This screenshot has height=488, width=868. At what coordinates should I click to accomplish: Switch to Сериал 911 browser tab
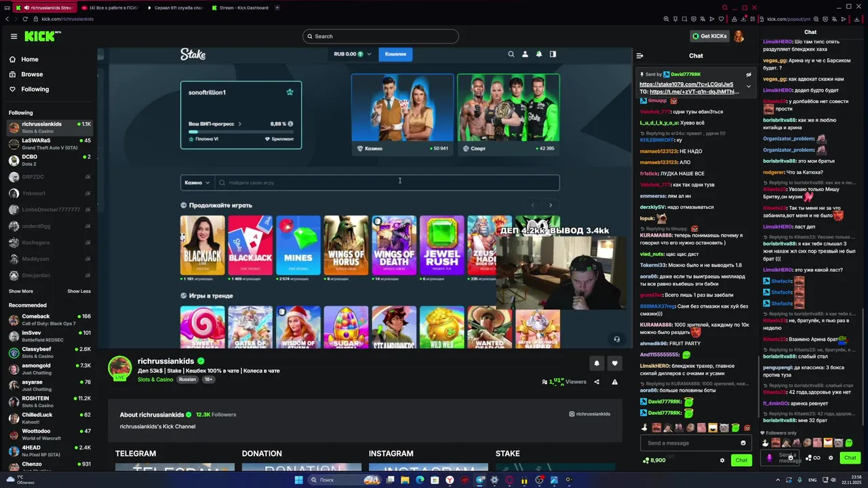coord(175,7)
